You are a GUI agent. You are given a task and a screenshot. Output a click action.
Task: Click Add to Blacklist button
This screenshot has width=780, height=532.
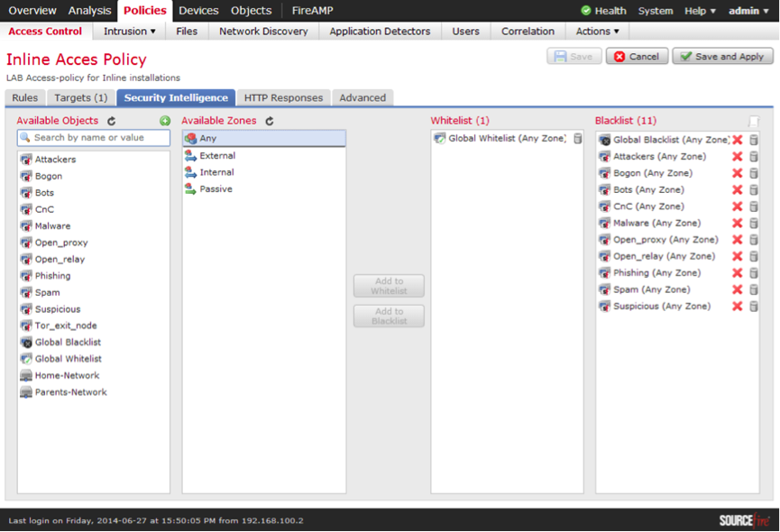tap(389, 316)
